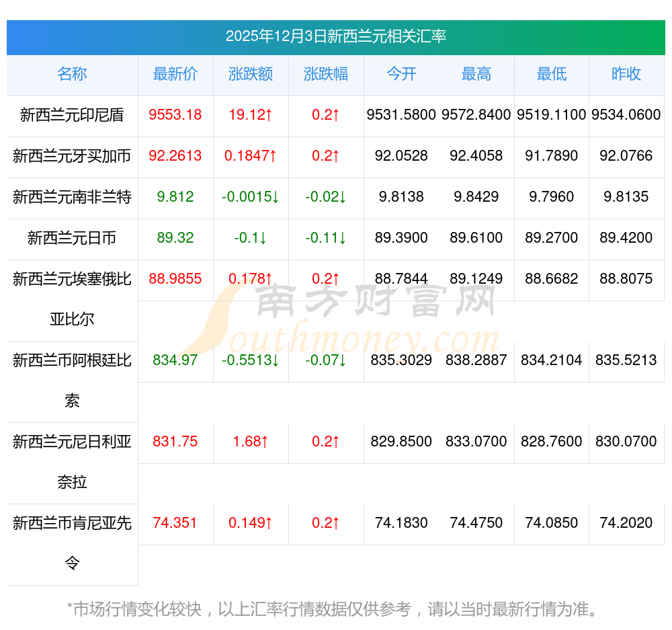This screenshot has width=672, height=630.
Task: Open the 新西兰元牙买加币 row name
Action: coord(72,157)
